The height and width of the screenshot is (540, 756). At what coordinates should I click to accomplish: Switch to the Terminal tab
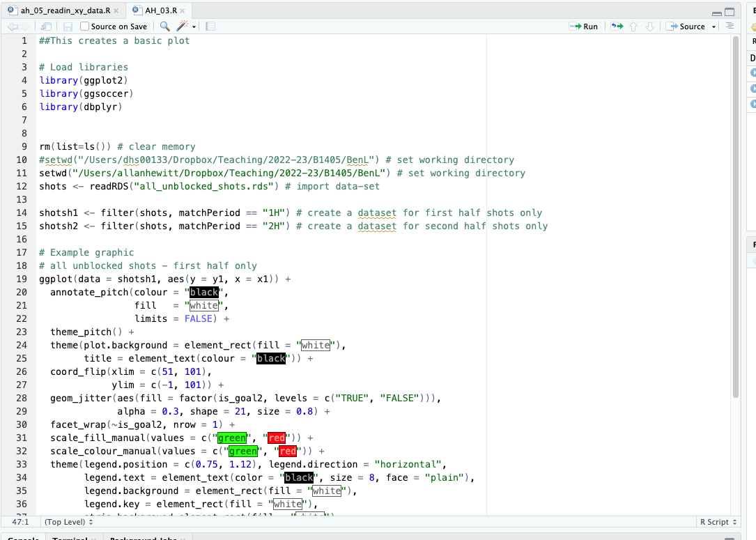[x=73, y=537]
